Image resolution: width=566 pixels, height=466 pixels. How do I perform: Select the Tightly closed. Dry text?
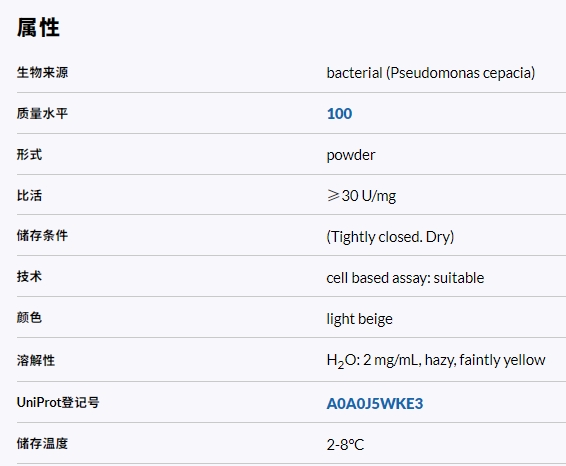tap(390, 237)
